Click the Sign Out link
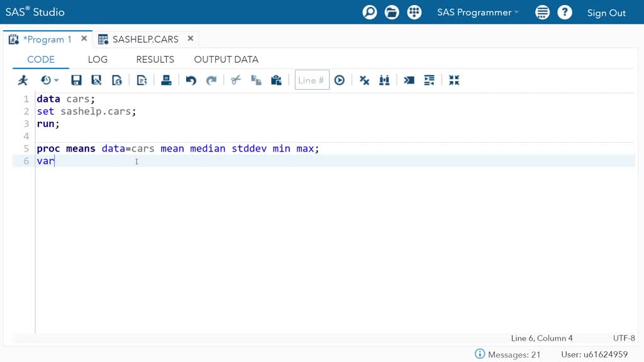This screenshot has height=362, width=644. click(x=606, y=13)
